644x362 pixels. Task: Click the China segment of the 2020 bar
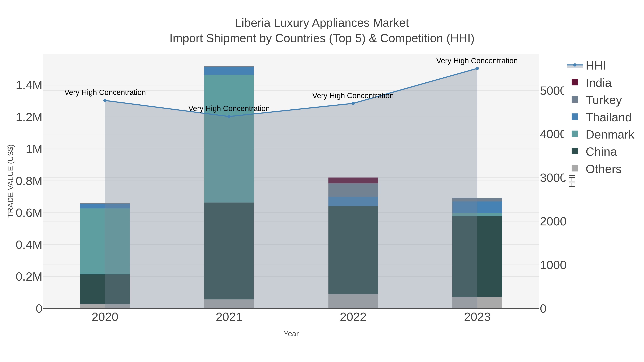(105, 289)
